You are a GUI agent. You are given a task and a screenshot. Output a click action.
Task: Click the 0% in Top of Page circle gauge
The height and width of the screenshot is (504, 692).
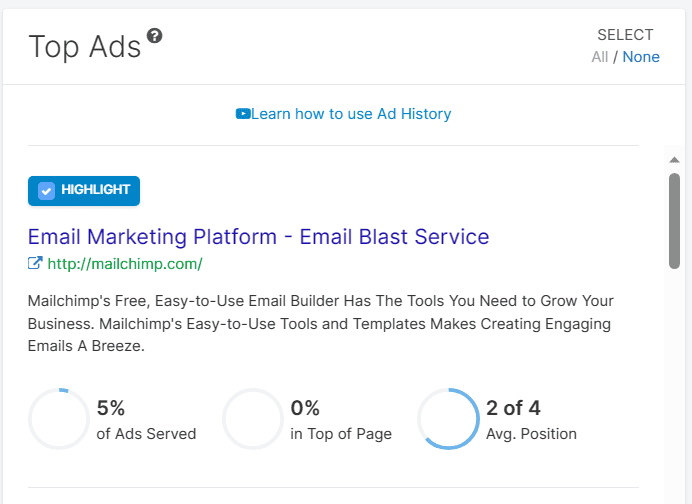[253, 419]
